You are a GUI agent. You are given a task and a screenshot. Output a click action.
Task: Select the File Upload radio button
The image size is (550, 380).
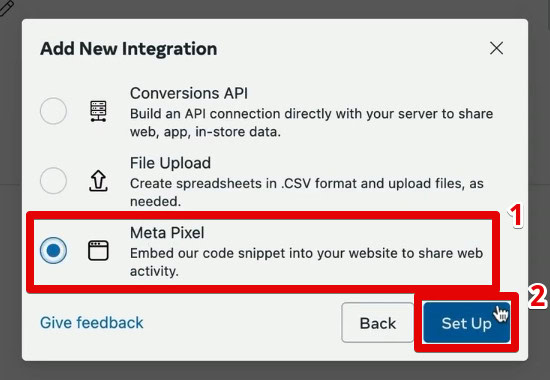pyautogui.click(x=53, y=181)
